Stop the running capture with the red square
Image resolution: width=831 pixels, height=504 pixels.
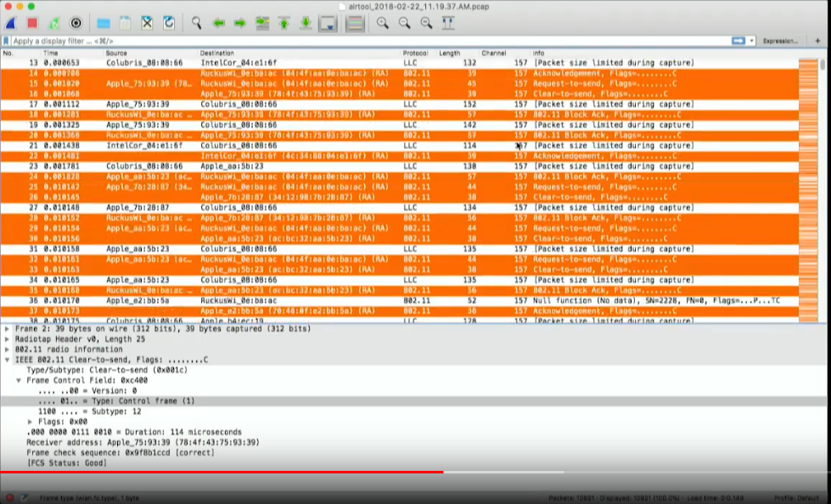[x=32, y=23]
